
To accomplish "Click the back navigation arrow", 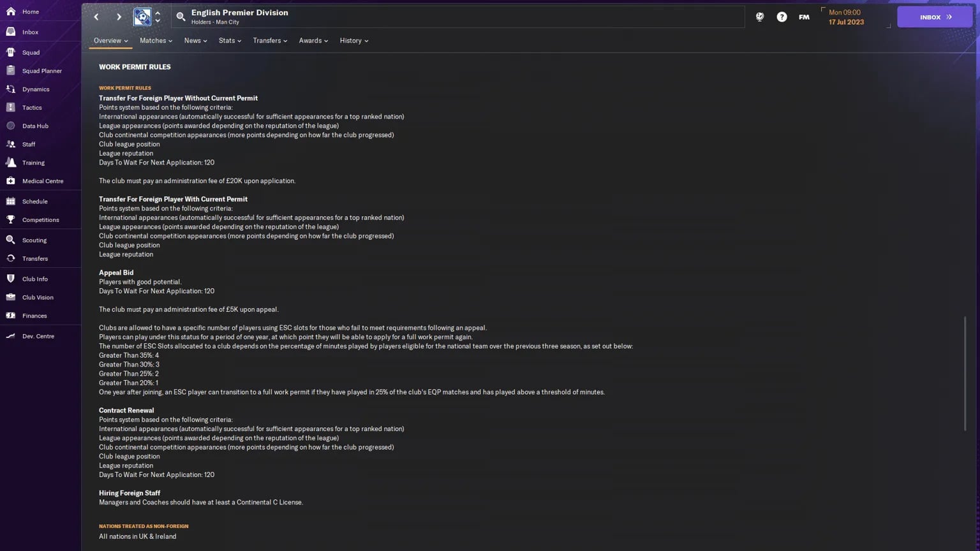I will [96, 17].
